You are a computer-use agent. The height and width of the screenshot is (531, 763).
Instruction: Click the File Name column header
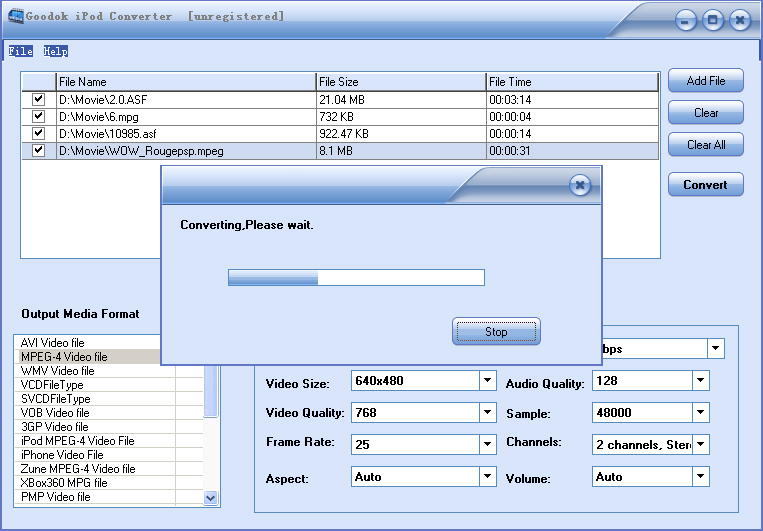(186, 82)
